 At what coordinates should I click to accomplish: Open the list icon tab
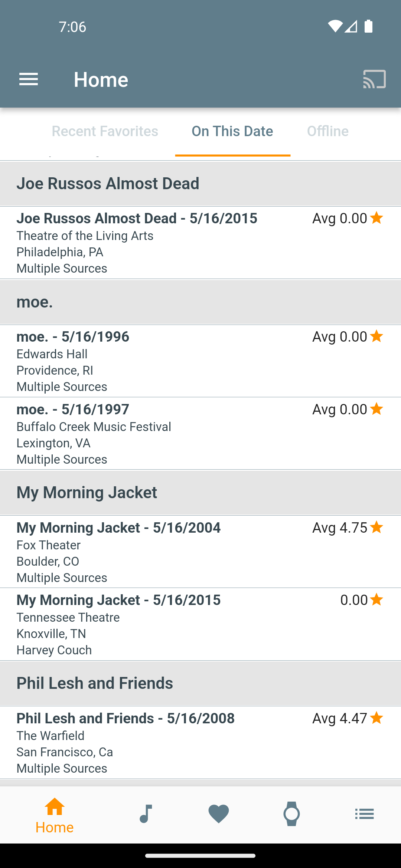click(364, 814)
